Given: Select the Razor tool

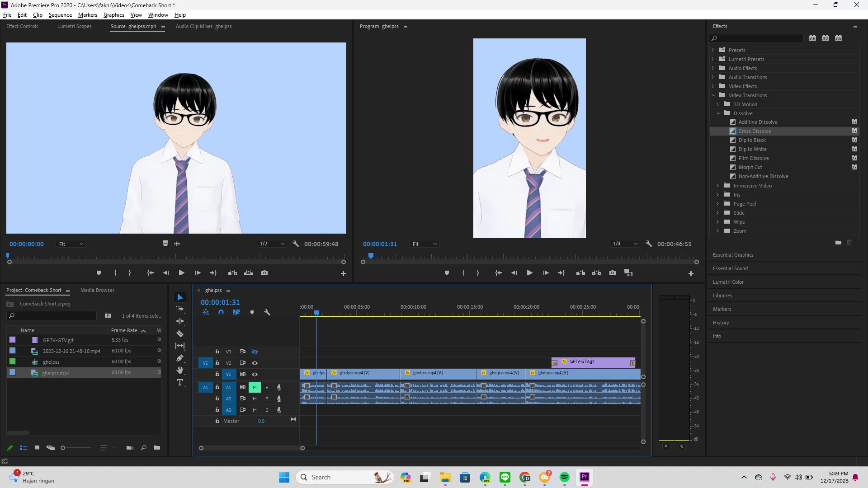Looking at the screenshot, I should point(180,333).
